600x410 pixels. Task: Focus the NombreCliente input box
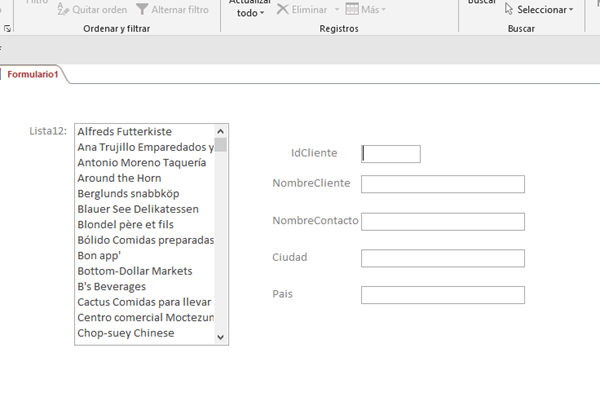coord(442,184)
